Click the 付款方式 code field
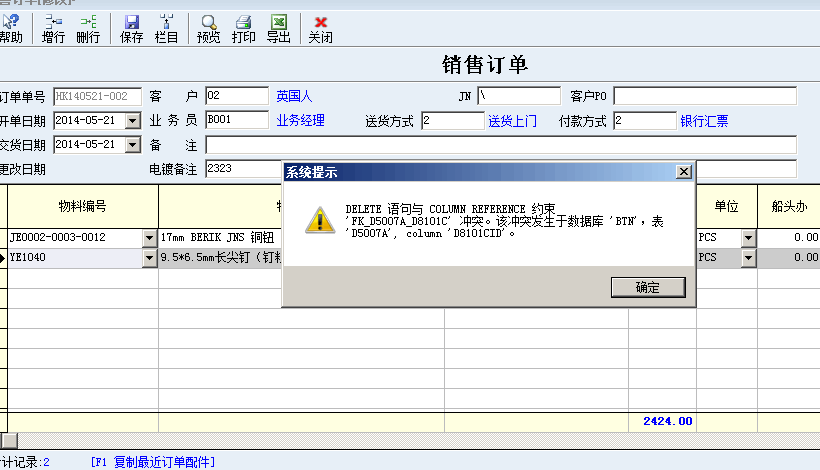The image size is (820, 470). pos(645,121)
